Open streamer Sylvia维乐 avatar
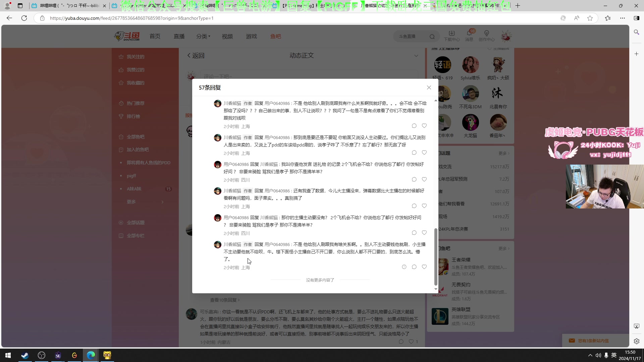Image resolution: width=644 pixels, height=362 pixels. 470,65
